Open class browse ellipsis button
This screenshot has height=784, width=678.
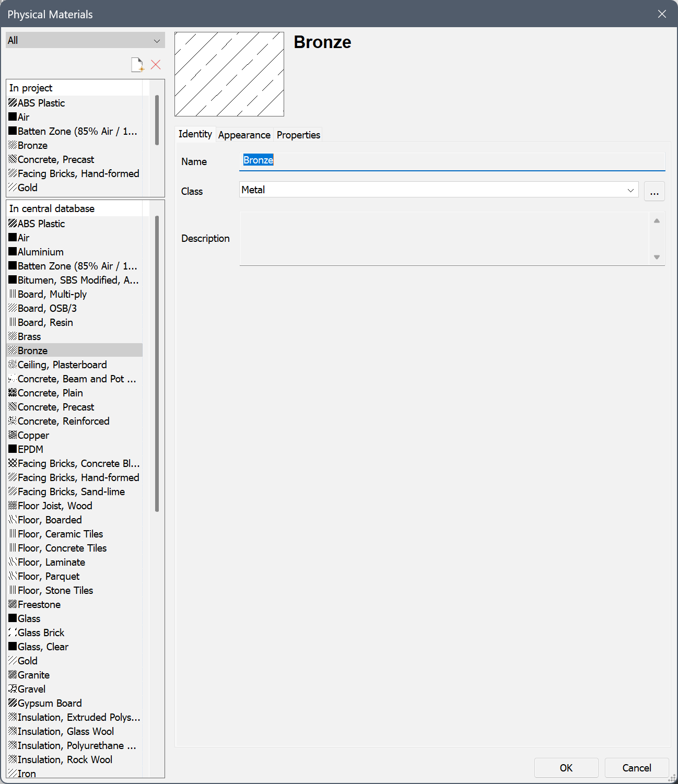654,192
